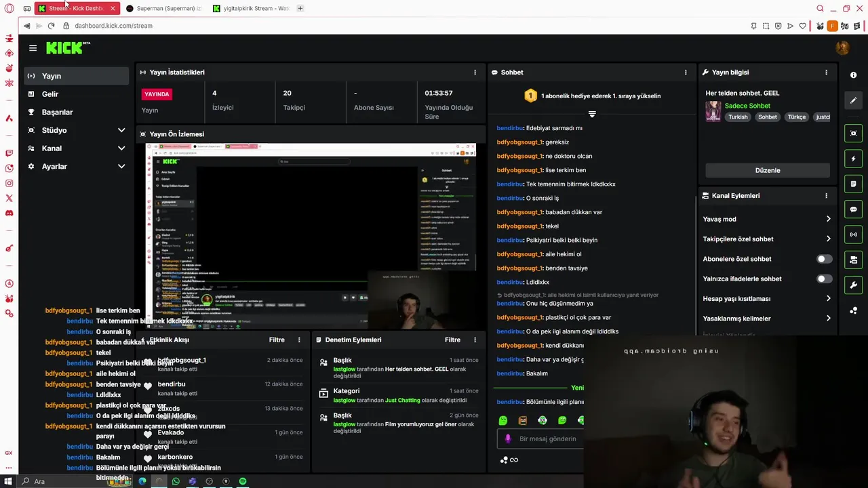Toggle the document widget icon in right toolbar

pyautogui.click(x=854, y=184)
